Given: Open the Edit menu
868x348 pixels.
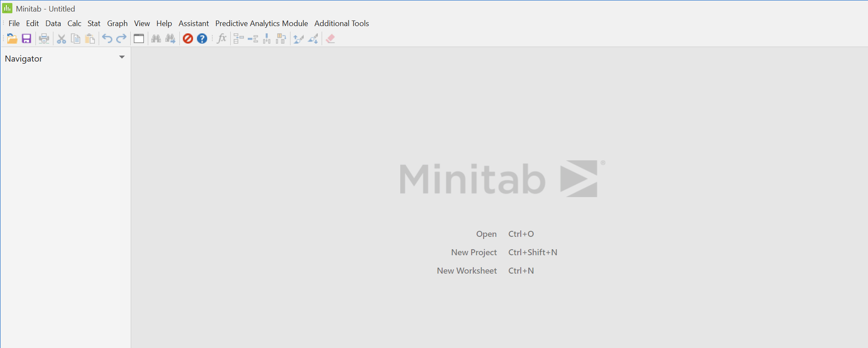Looking at the screenshot, I should coord(32,24).
